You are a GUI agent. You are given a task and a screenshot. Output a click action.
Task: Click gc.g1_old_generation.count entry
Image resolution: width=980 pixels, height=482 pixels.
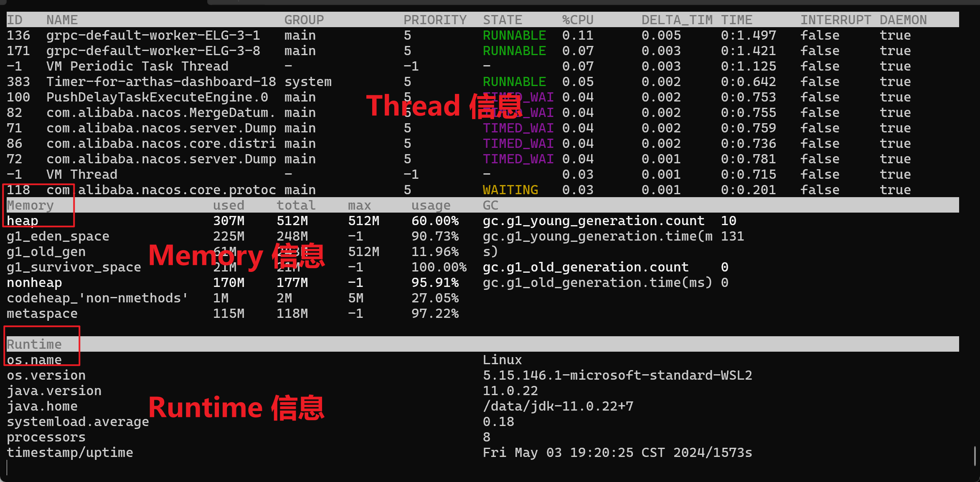click(x=585, y=267)
